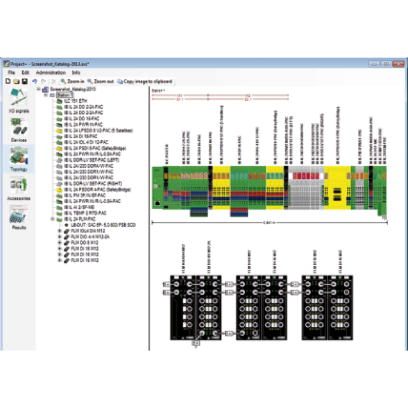Expand the FLM DIO 4/4 M12-2A node
The width and height of the screenshot is (408, 408).
click(60, 237)
